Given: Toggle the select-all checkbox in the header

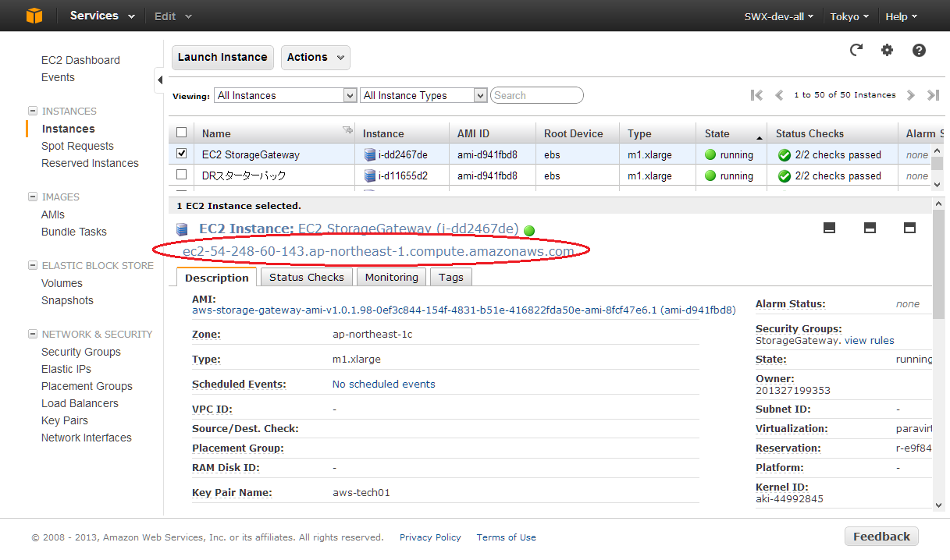Looking at the screenshot, I should 181,131.
